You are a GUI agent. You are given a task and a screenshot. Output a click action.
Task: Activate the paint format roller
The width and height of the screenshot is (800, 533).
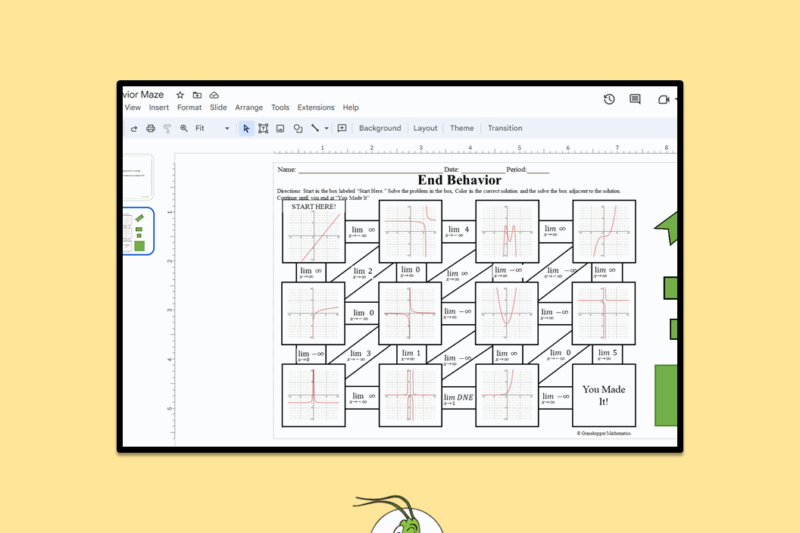(x=167, y=129)
